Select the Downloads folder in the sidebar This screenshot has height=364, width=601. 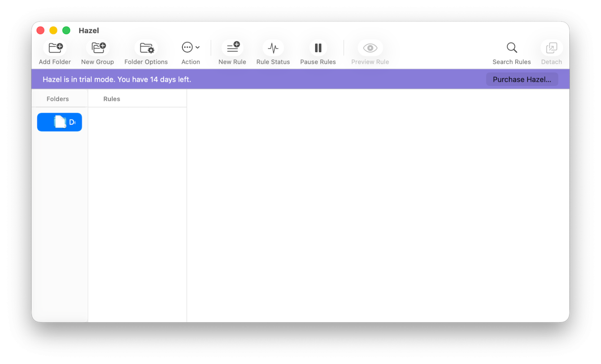click(59, 121)
